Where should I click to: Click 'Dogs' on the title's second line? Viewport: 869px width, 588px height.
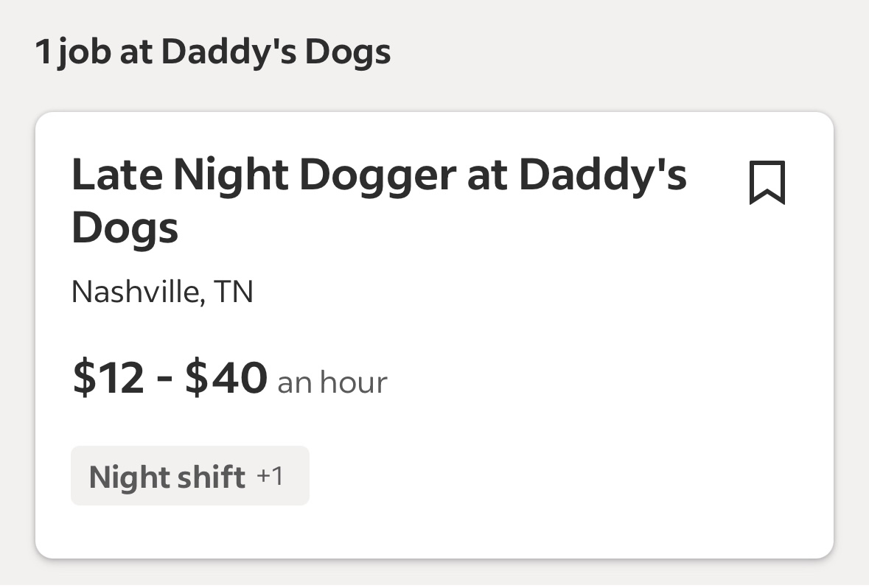coord(125,227)
